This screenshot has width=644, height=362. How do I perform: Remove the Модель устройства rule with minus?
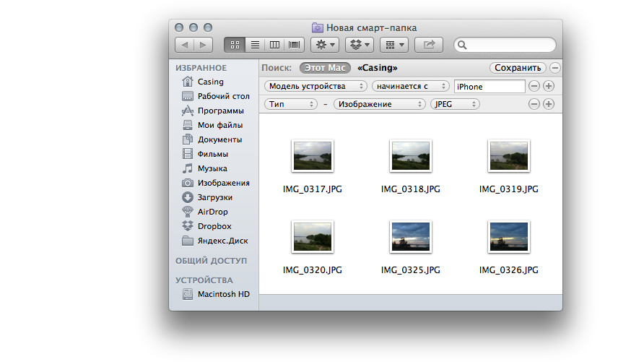(534, 86)
